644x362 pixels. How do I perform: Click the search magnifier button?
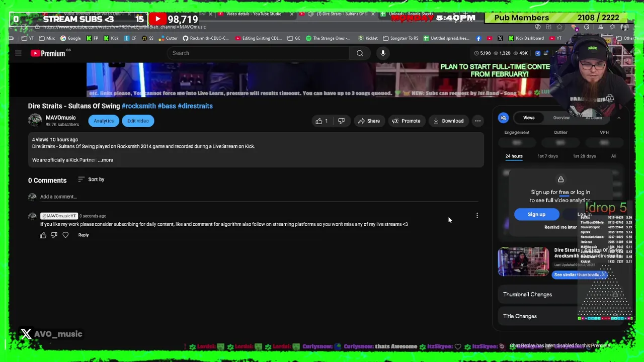tap(360, 53)
